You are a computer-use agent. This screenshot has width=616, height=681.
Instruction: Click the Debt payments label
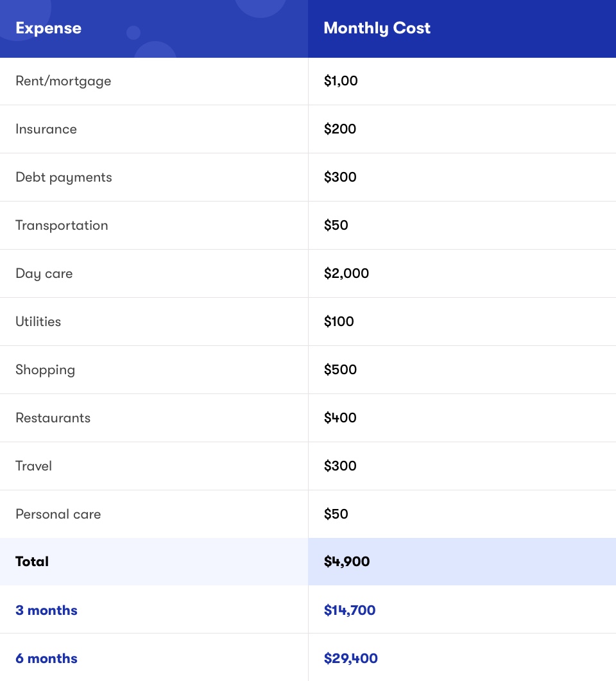pyautogui.click(x=64, y=178)
